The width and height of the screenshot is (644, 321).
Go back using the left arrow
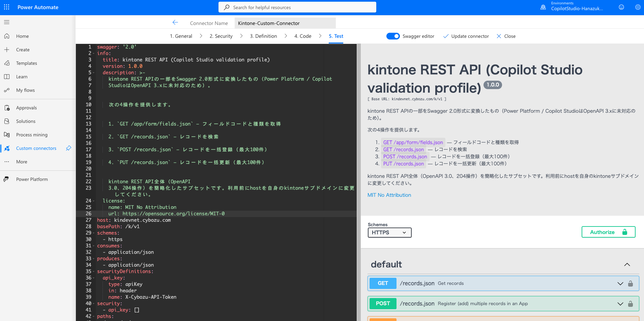pyautogui.click(x=175, y=22)
